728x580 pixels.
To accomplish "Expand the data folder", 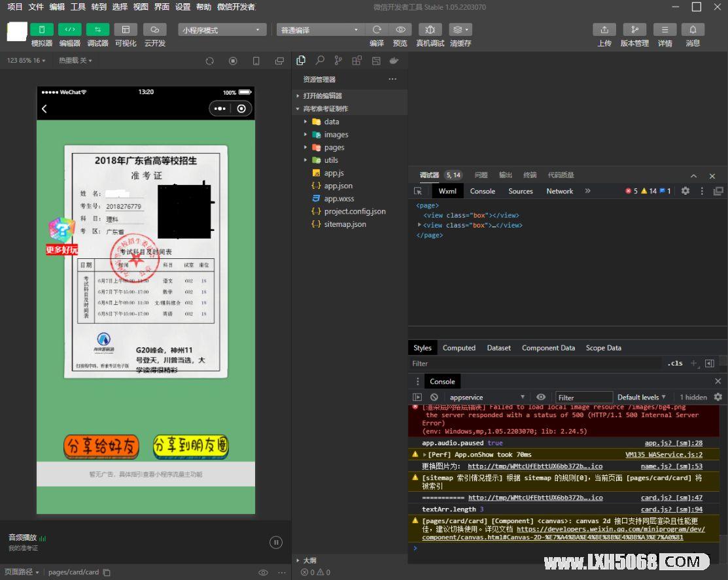I will tap(350, 122).
